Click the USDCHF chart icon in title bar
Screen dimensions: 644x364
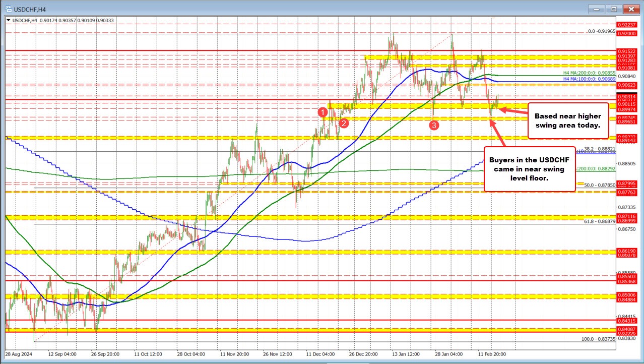[x=8, y=9]
